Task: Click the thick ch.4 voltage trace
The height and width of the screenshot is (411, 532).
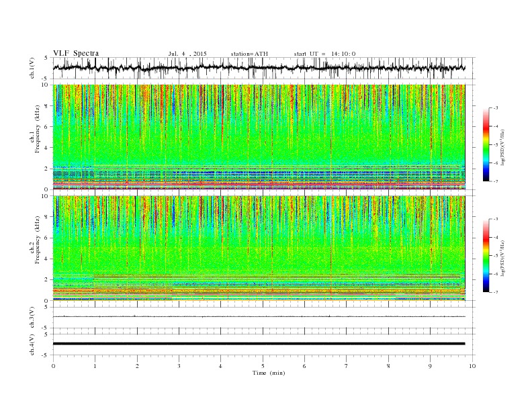Action: (x=259, y=344)
